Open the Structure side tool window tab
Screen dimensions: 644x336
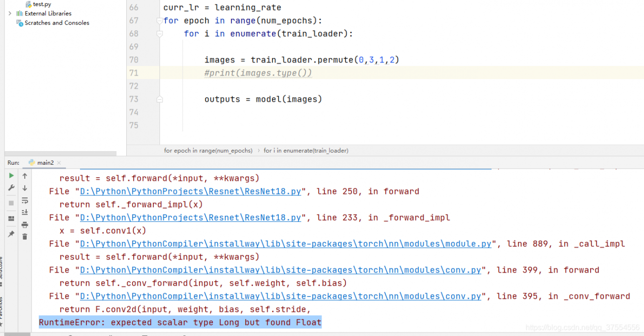tap(2, 267)
